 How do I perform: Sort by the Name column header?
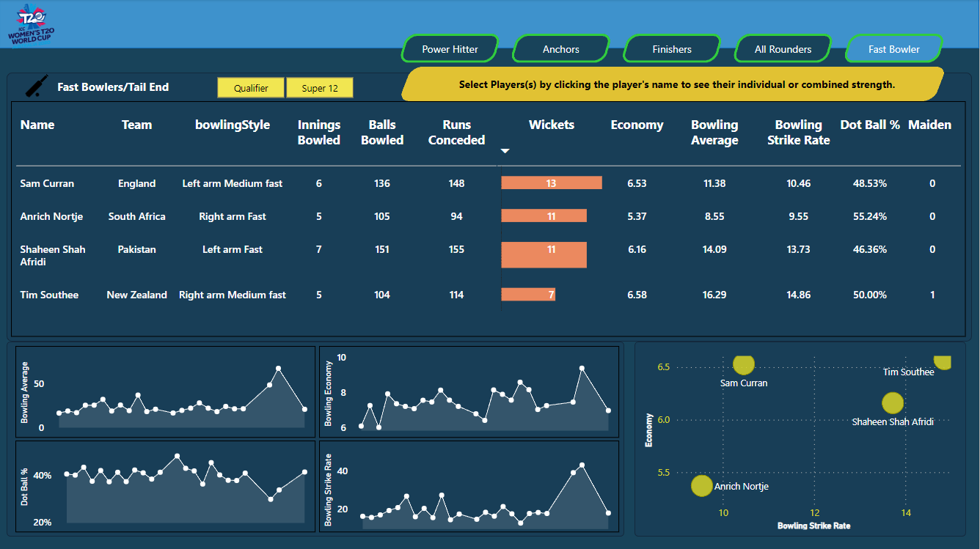pyautogui.click(x=37, y=125)
